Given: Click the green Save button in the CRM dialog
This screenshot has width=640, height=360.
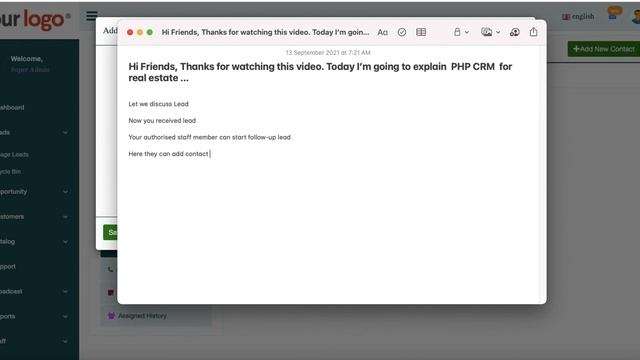Looking at the screenshot, I should point(110,233).
